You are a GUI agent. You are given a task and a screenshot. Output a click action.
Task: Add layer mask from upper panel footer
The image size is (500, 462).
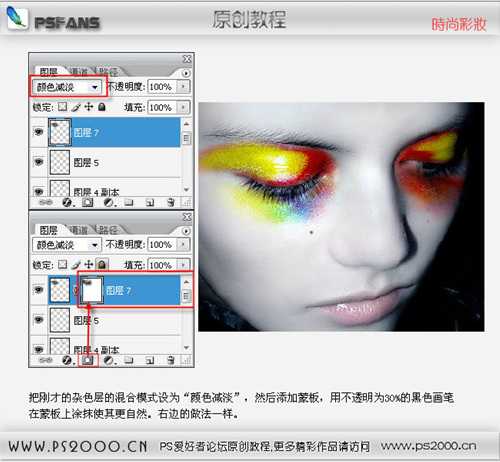(88, 202)
